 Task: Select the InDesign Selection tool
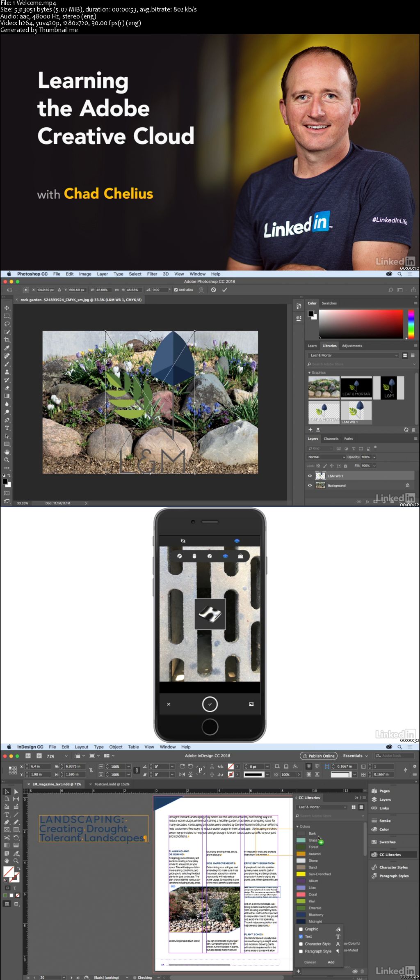coord(7,792)
